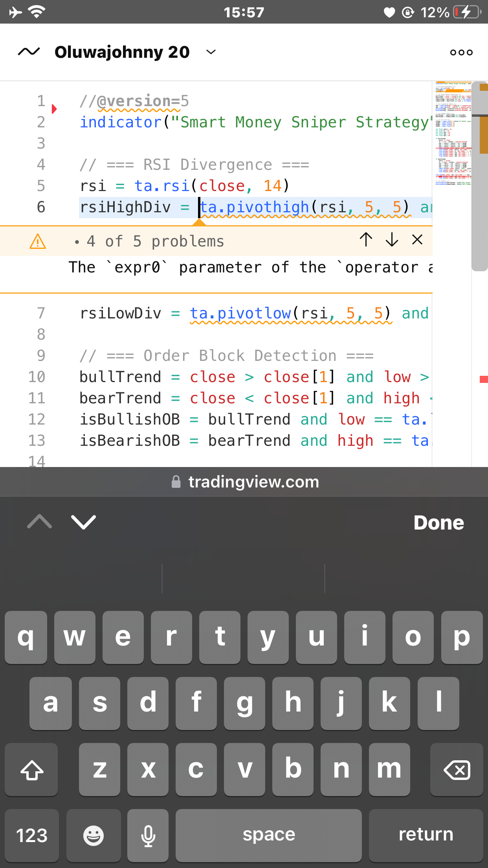This screenshot has width=488, height=868.
Task: Tap the return key
Action: 426,835
